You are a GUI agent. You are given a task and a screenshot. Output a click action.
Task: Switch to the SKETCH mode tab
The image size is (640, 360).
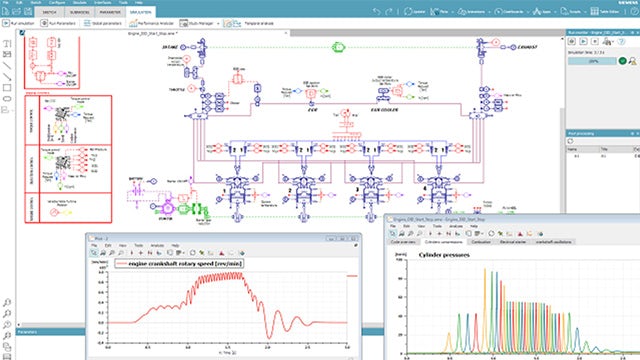49,12
